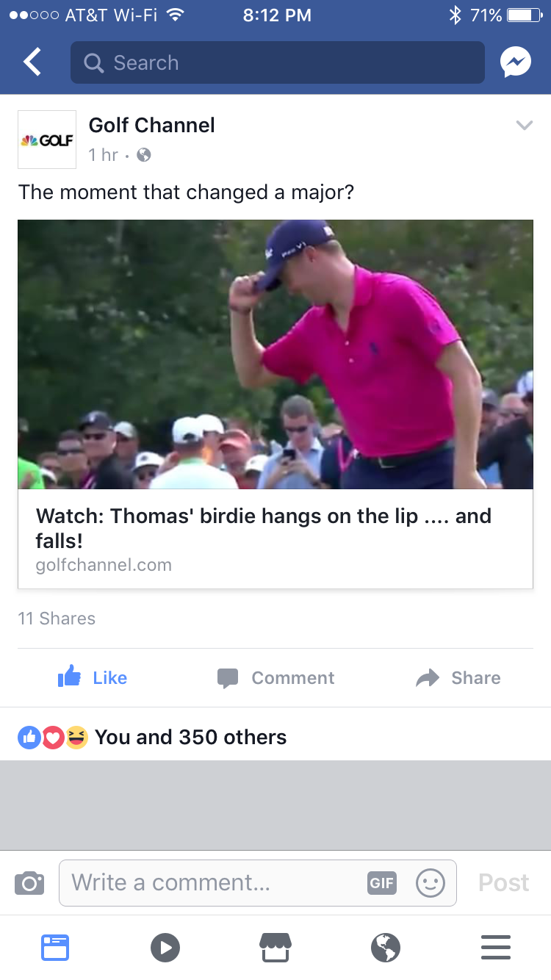The image size is (551, 980).
Task: Open Golf Channel page via its logo
Action: tap(47, 140)
